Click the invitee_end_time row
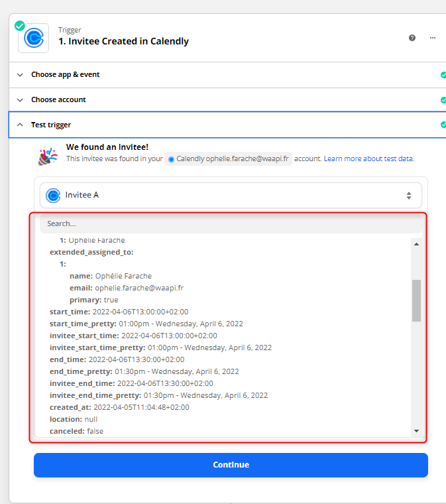This screenshot has height=504, width=446. 131,383
